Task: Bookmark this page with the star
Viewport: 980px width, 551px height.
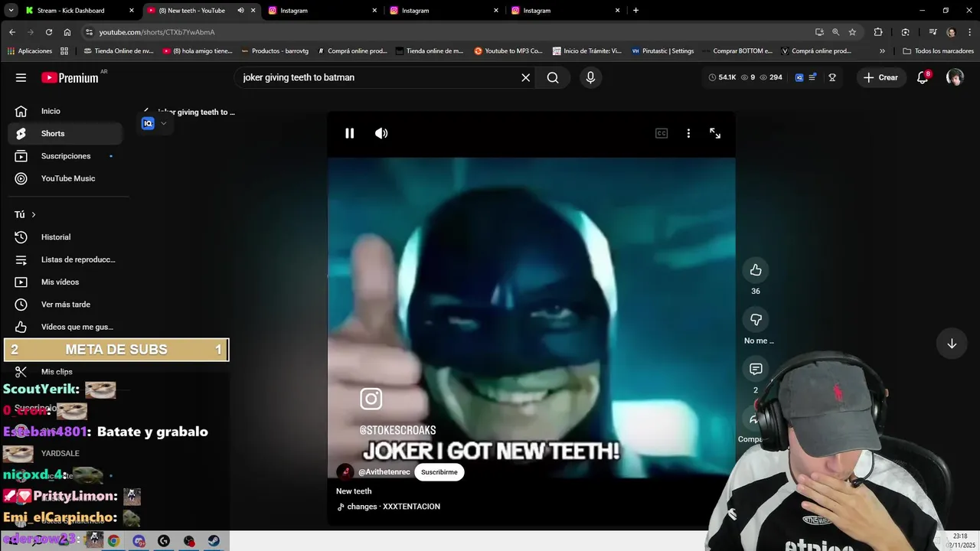Action: [x=852, y=32]
